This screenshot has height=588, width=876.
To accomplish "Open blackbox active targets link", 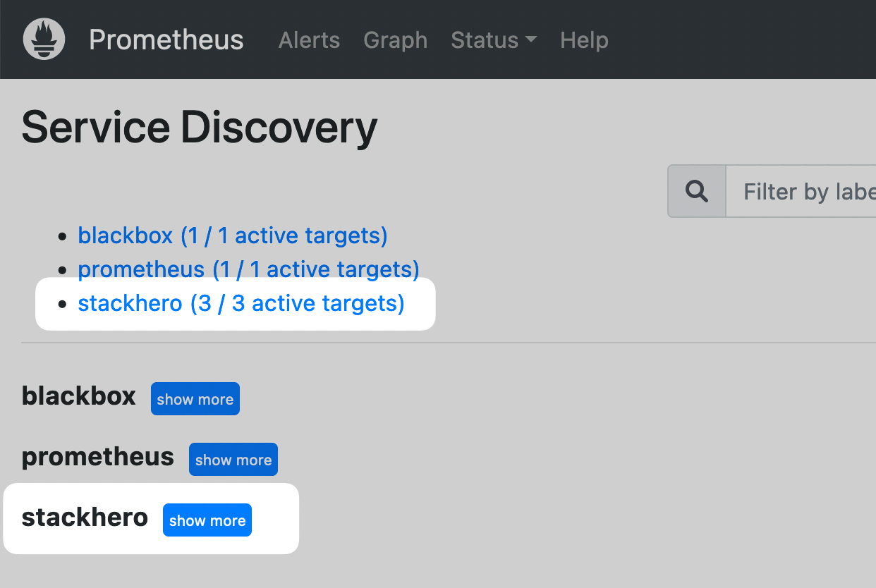I will (x=233, y=235).
